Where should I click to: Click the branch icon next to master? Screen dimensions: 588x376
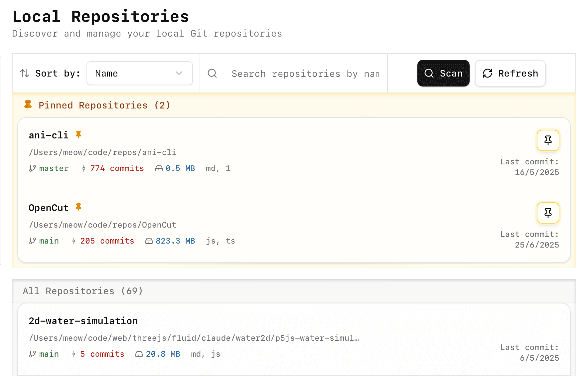point(32,168)
